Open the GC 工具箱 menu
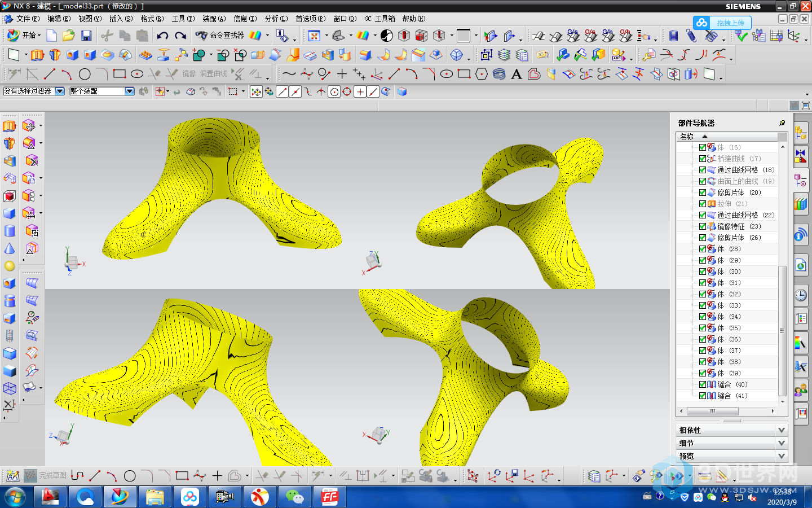 tap(379, 19)
